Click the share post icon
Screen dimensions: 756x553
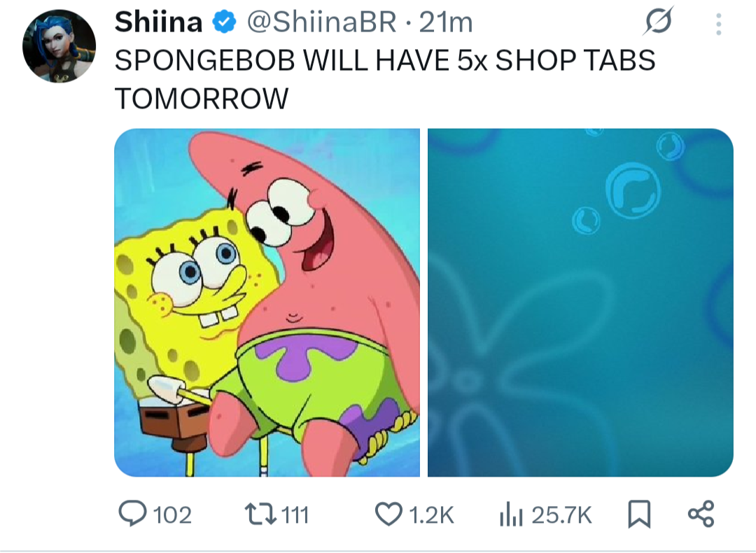coord(701,514)
